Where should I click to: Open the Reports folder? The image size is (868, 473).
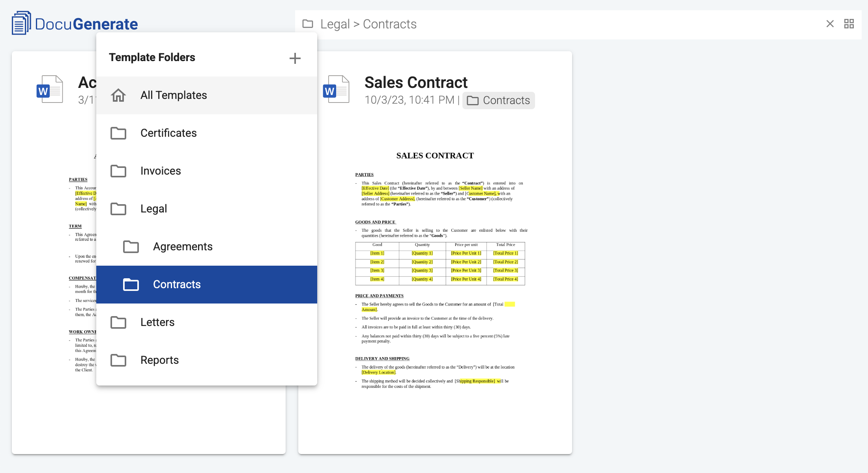[207, 360]
